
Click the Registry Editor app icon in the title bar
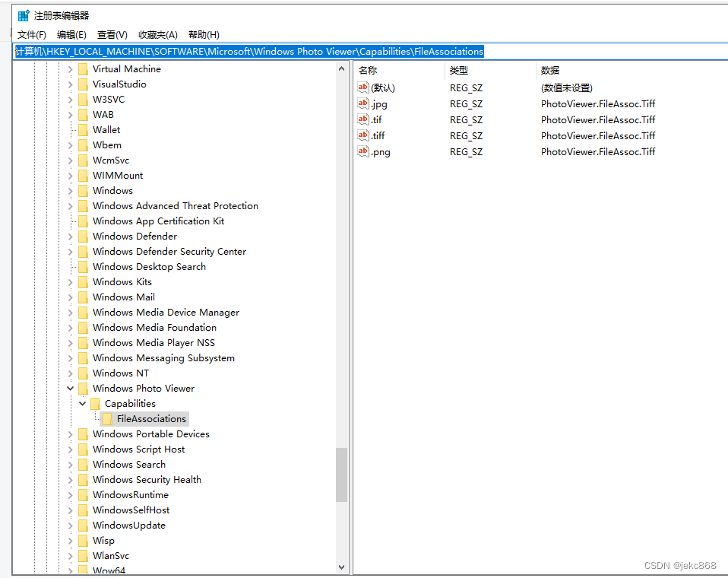24,15
